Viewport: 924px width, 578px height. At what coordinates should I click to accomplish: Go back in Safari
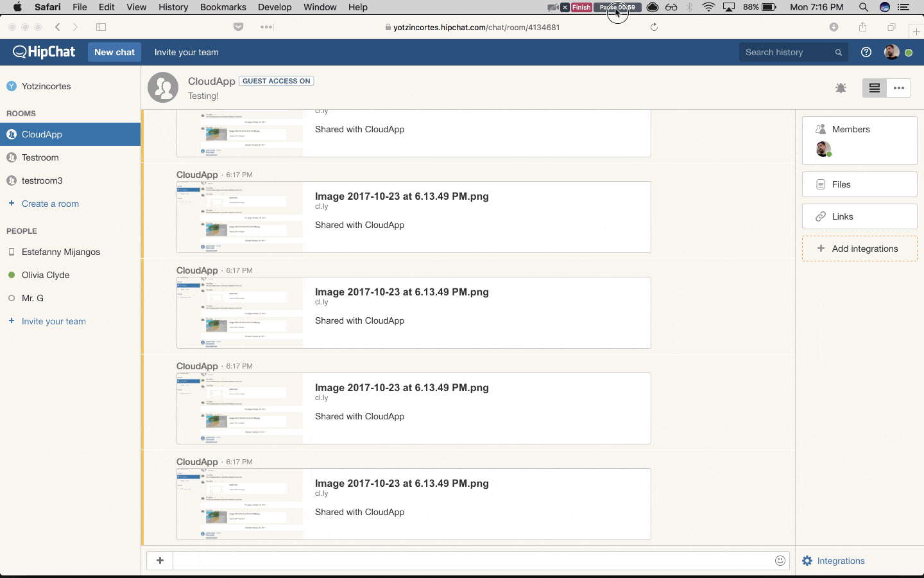click(x=58, y=27)
